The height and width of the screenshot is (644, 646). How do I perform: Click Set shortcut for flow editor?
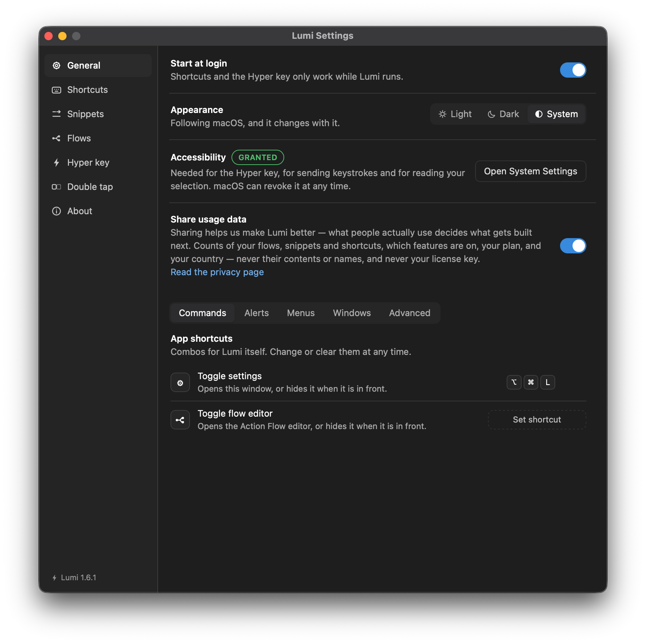pyautogui.click(x=537, y=420)
